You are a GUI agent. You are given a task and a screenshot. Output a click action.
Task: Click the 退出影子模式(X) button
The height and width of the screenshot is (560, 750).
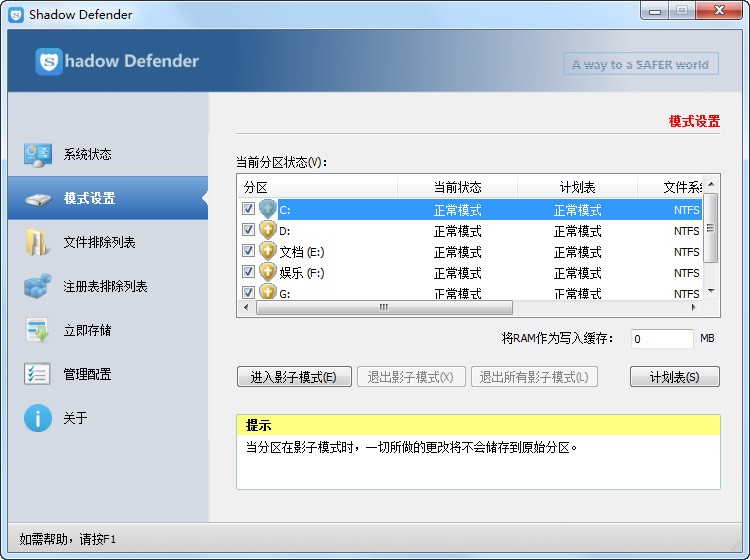[x=411, y=377]
